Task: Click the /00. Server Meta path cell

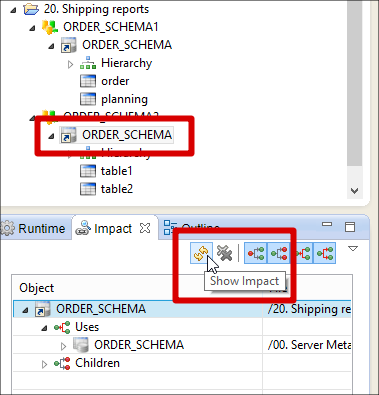Action: point(309,345)
